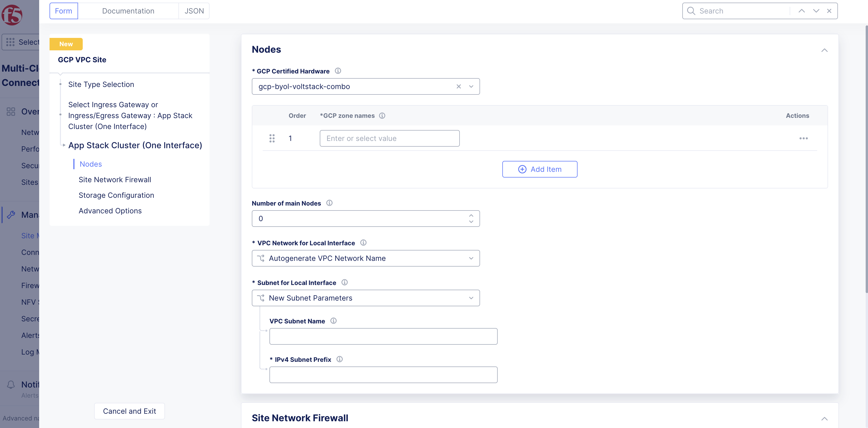This screenshot has height=428, width=868.
Task: Open the Actions three-dot menu on row 1
Action: coord(804,138)
